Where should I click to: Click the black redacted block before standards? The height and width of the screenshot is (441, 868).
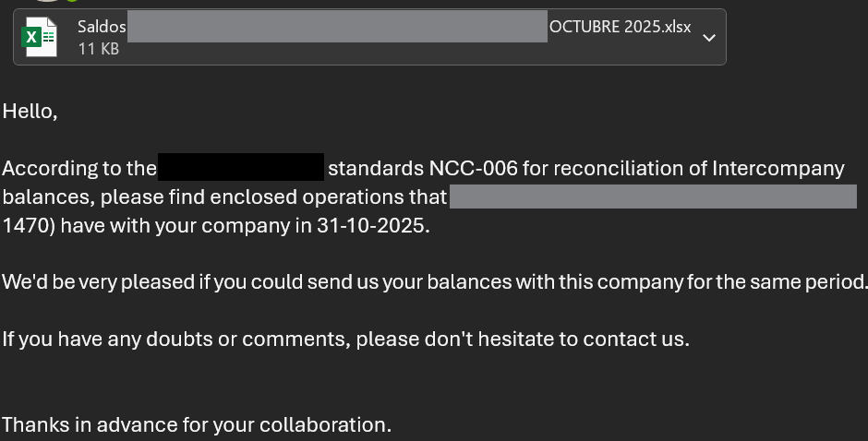coord(241,168)
